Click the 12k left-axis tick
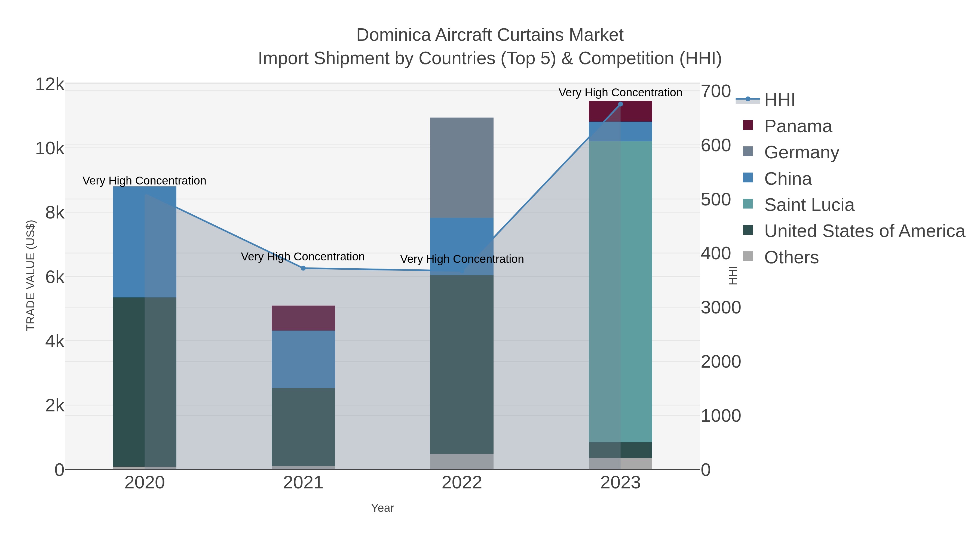Screen dimensions: 980x551 50,84
